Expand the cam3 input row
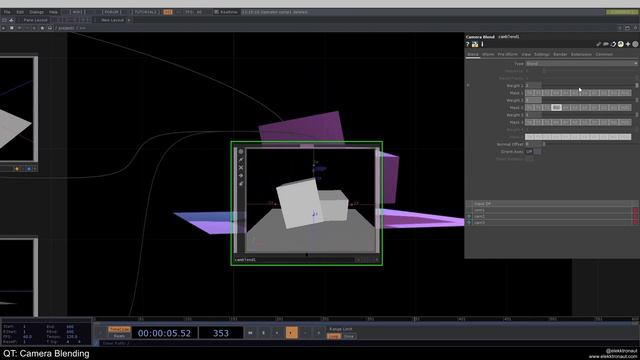The image size is (640, 360). (469, 223)
